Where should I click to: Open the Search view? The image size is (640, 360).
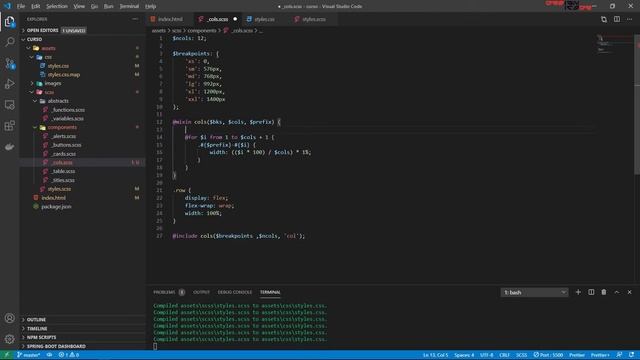[x=9, y=42]
